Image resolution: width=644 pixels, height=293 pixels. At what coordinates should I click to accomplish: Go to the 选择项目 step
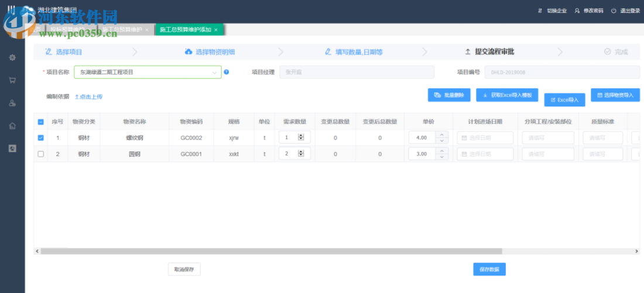[x=64, y=51]
